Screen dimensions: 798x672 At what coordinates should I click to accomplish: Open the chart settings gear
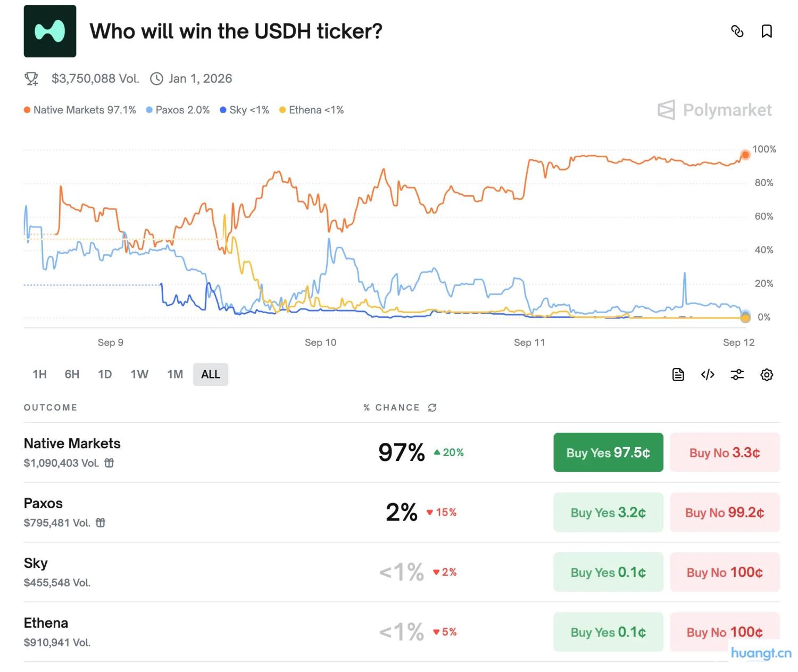767,374
